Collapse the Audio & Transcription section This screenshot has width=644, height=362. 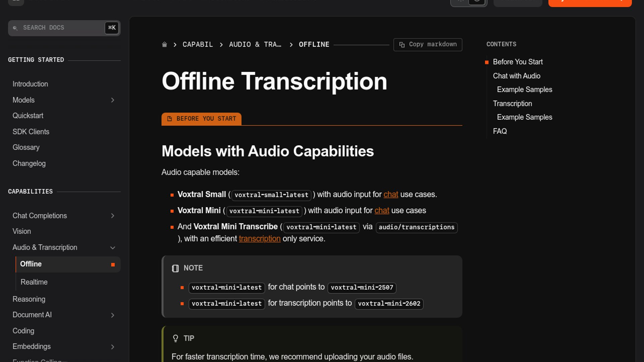click(x=112, y=248)
